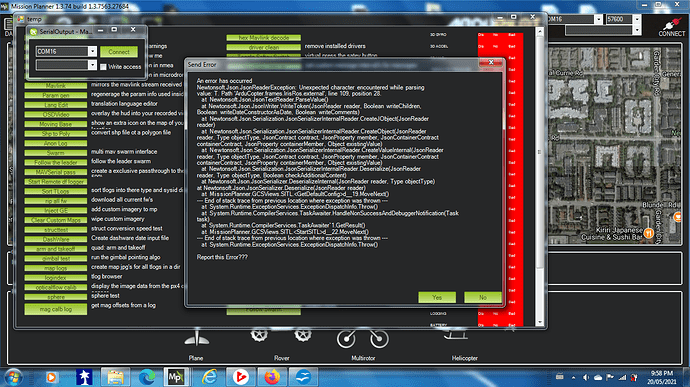Click the network signal tray icon
The height and width of the screenshot is (387, 690).
click(x=622, y=377)
